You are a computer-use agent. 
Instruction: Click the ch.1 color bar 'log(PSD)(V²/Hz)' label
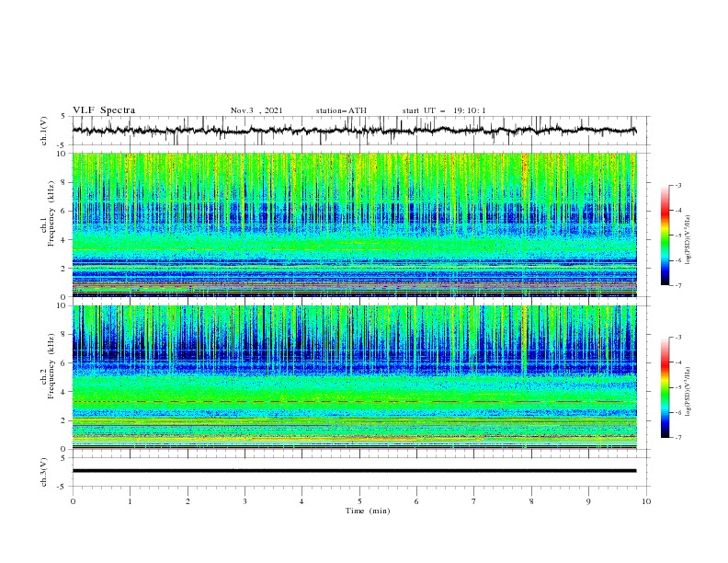click(688, 240)
